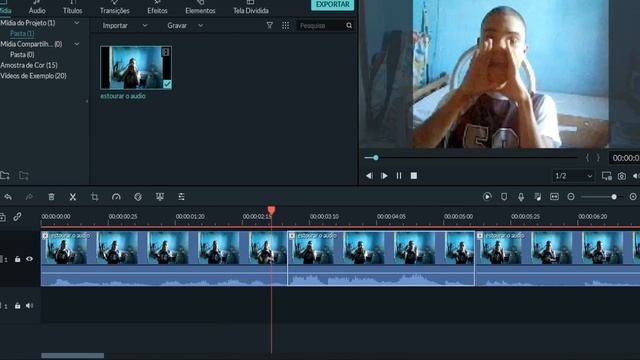640x360 pixels.
Task: Toggle the track link icon
Action: [x=17, y=217]
